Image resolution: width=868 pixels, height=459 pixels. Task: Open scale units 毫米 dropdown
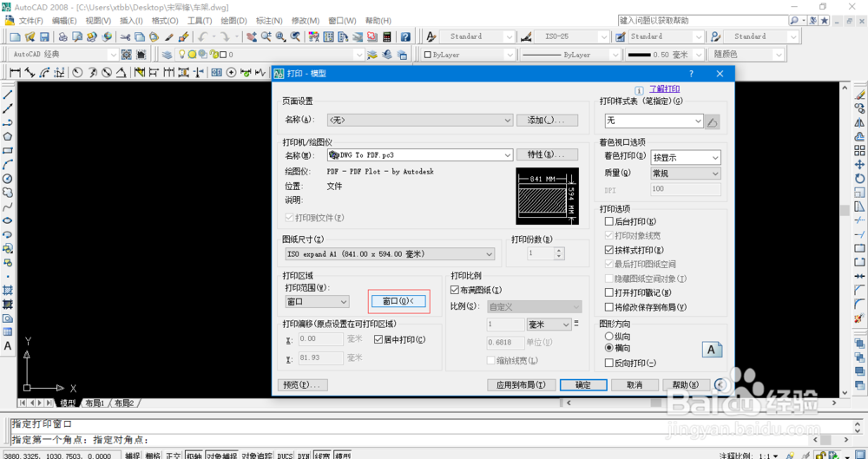pos(549,325)
